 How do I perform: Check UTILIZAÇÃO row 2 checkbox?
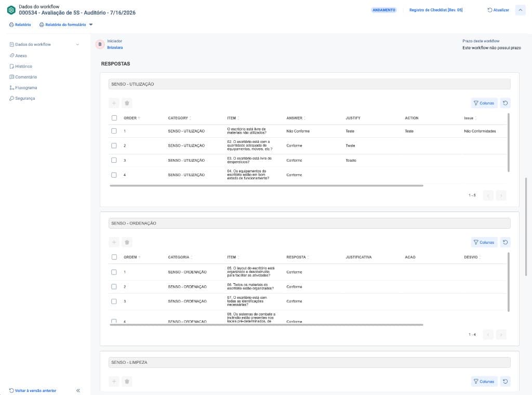114,146
